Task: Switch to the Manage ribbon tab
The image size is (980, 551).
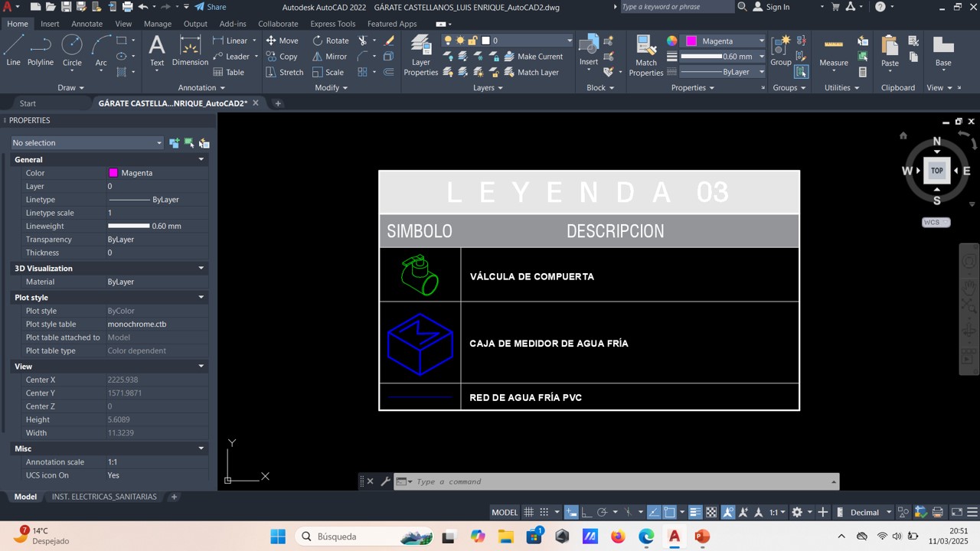Action: pyautogui.click(x=158, y=24)
